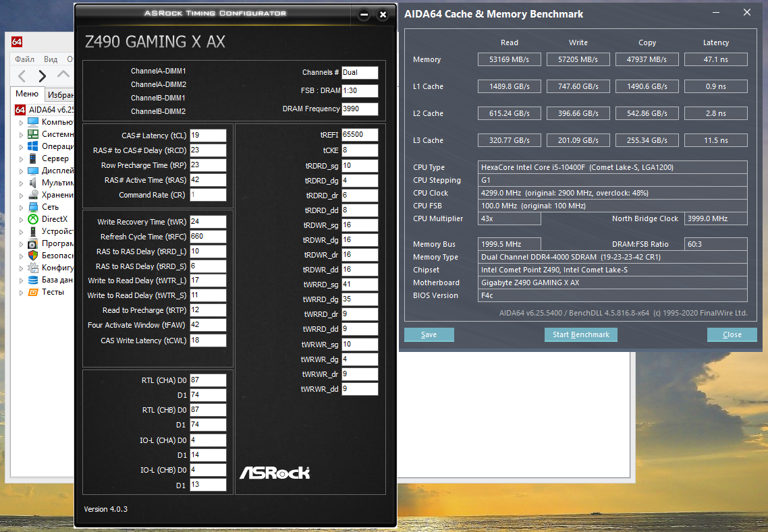This screenshot has height=532, width=768.
Task: Click the DRAM Frequency field
Action: click(x=360, y=109)
